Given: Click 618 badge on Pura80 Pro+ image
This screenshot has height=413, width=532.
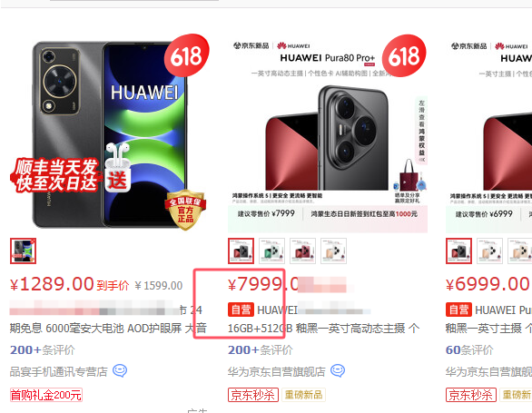Looking at the screenshot, I should [x=404, y=55].
